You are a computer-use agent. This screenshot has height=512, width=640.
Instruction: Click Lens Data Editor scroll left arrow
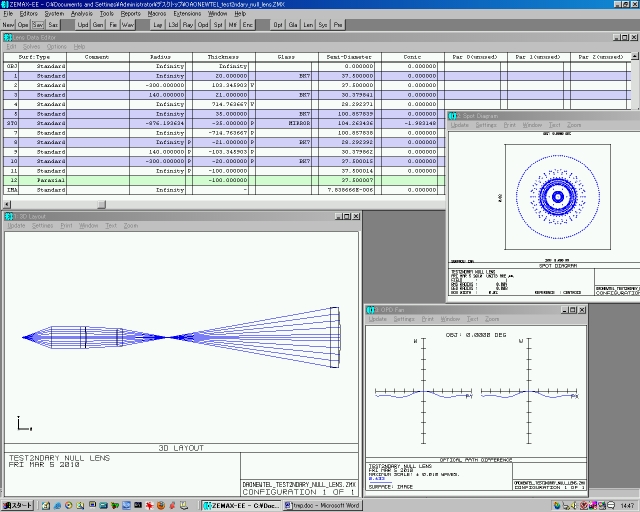pyautogui.click(x=7, y=204)
